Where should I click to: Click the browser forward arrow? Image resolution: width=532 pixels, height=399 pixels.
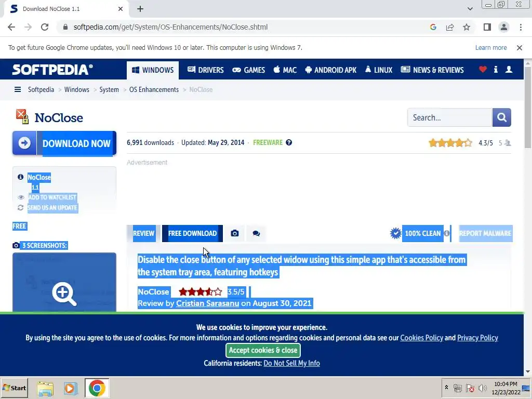click(x=28, y=27)
